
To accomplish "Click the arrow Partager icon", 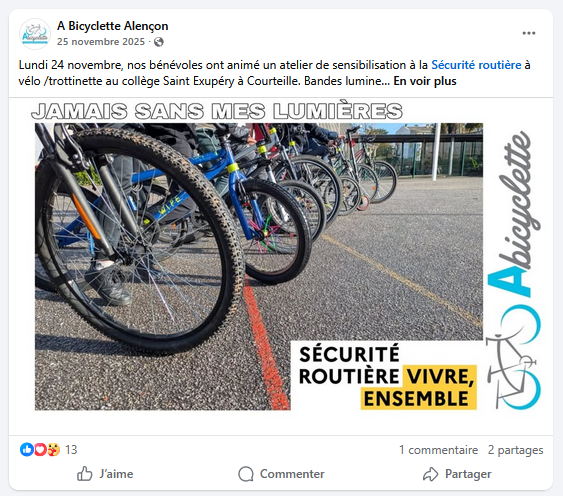I will [431, 474].
